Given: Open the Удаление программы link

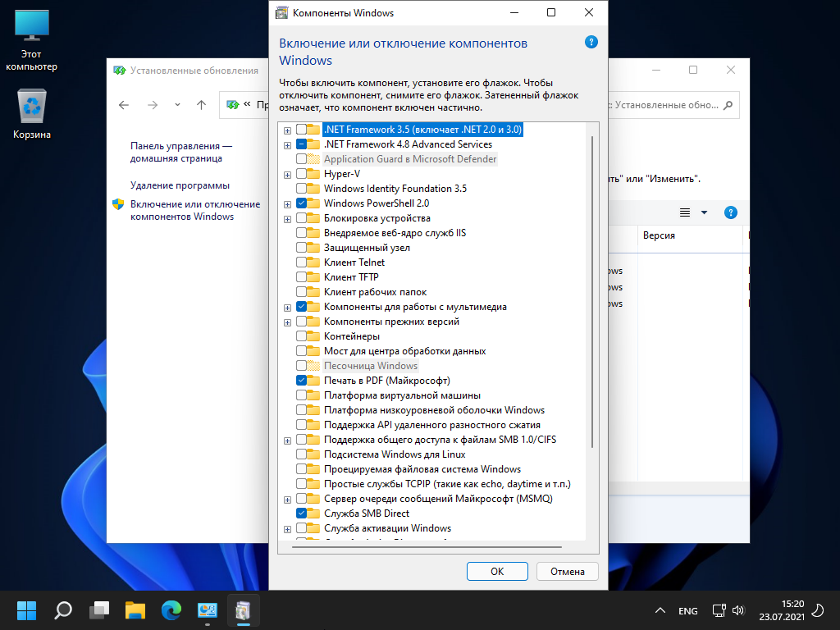Looking at the screenshot, I should (x=180, y=185).
